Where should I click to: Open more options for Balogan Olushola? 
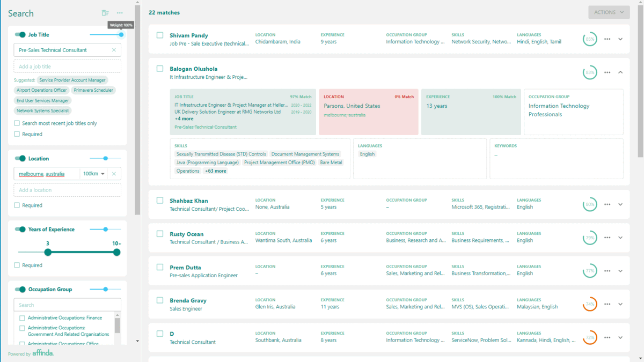607,72
